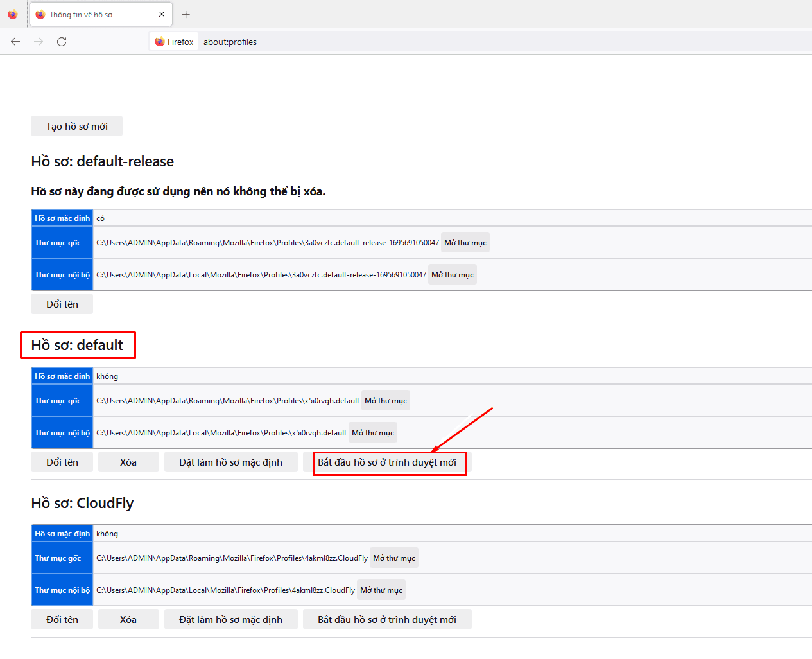The image size is (812, 659).
Task: Click the back navigation arrow
Action: pyautogui.click(x=15, y=42)
